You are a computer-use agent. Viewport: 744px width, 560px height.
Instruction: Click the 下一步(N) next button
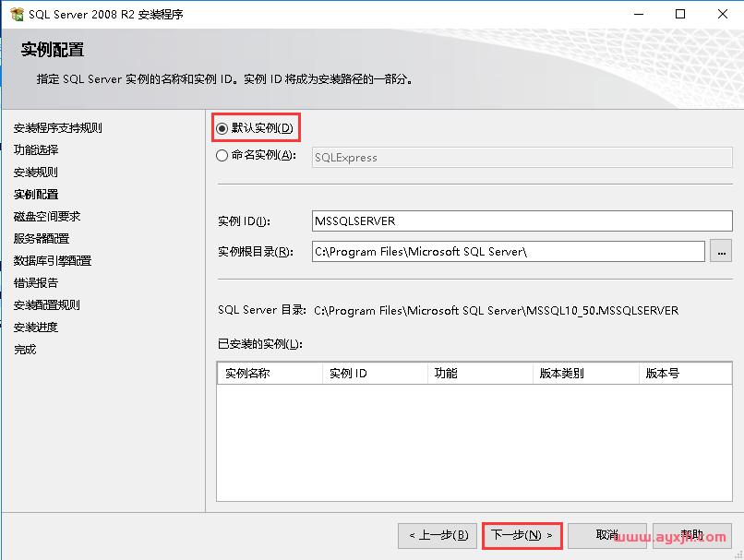(522, 536)
